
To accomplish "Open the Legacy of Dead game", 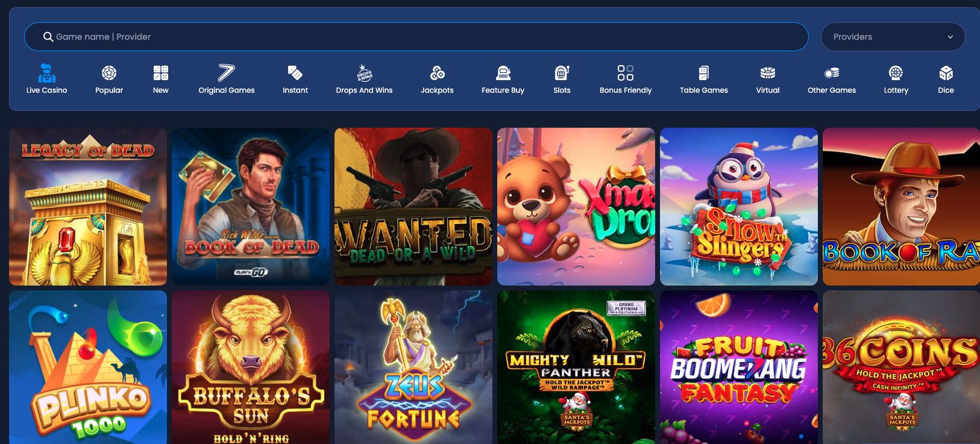I will [88, 207].
